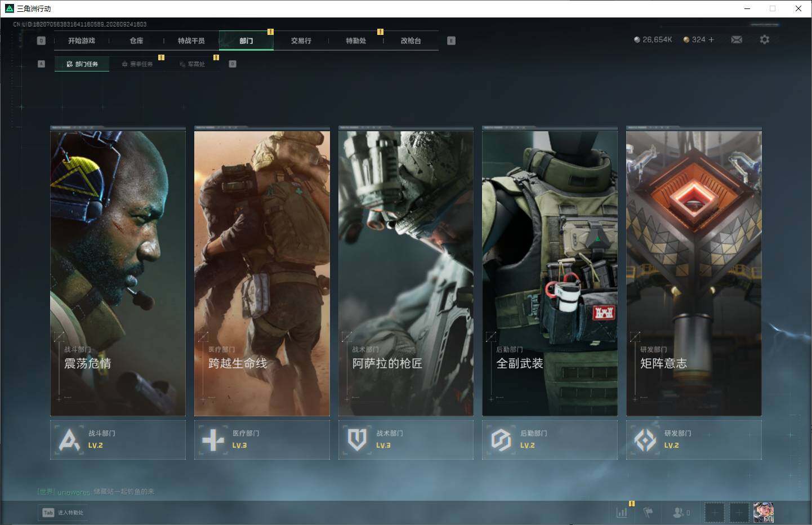Switch to the 军需处 sub-tab

pyautogui.click(x=192, y=64)
